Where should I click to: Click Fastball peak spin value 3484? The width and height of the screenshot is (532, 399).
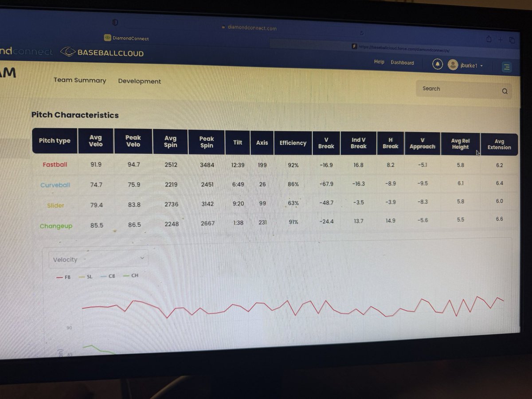pos(207,165)
